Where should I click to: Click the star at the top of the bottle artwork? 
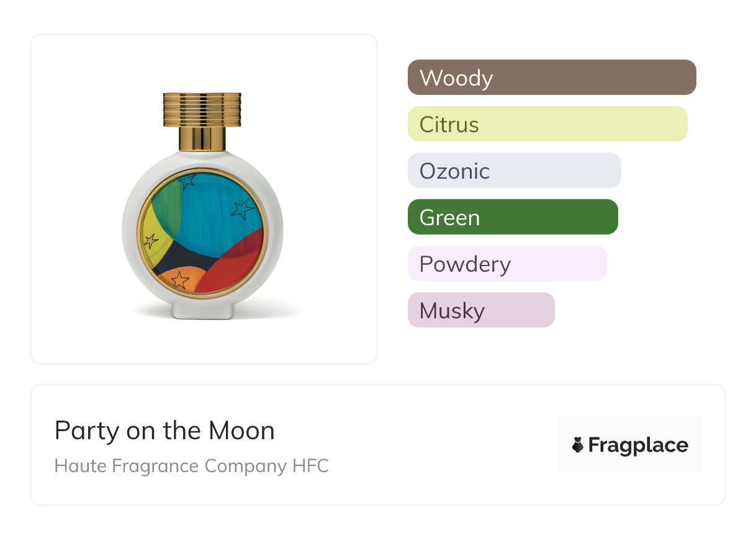point(187,181)
